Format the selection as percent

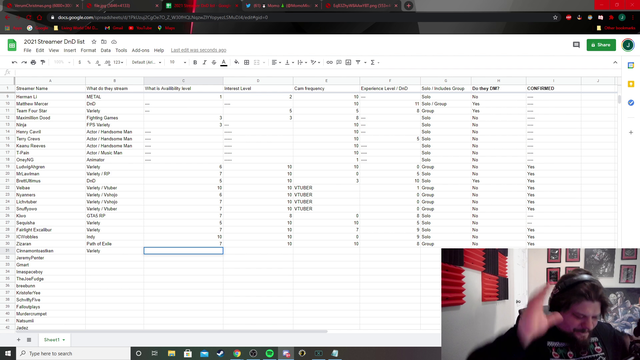click(89, 62)
